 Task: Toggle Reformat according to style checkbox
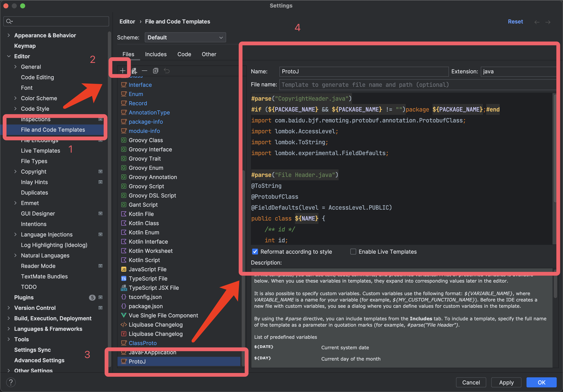pyautogui.click(x=255, y=252)
